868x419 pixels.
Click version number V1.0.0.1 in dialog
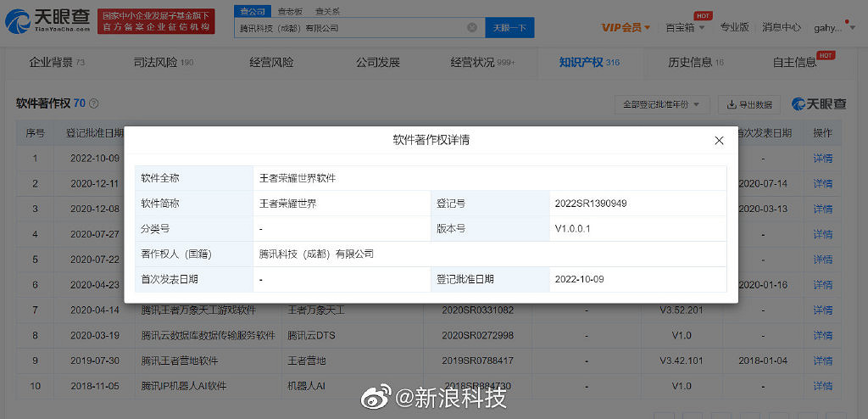coord(572,228)
